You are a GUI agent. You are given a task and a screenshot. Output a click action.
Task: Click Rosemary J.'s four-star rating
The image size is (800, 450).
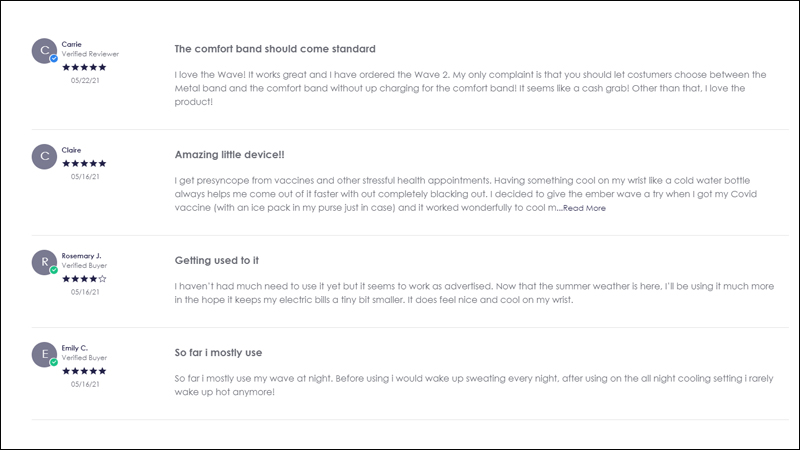pyautogui.click(x=84, y=279)
